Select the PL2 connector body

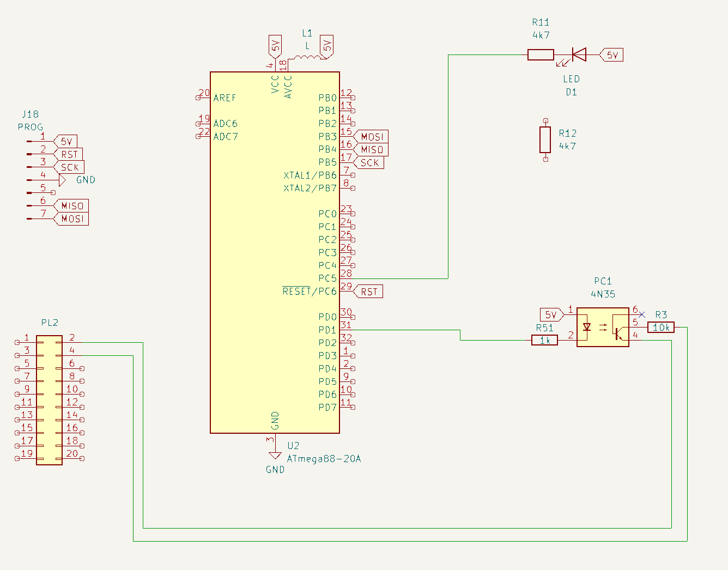tap(49, 400)
